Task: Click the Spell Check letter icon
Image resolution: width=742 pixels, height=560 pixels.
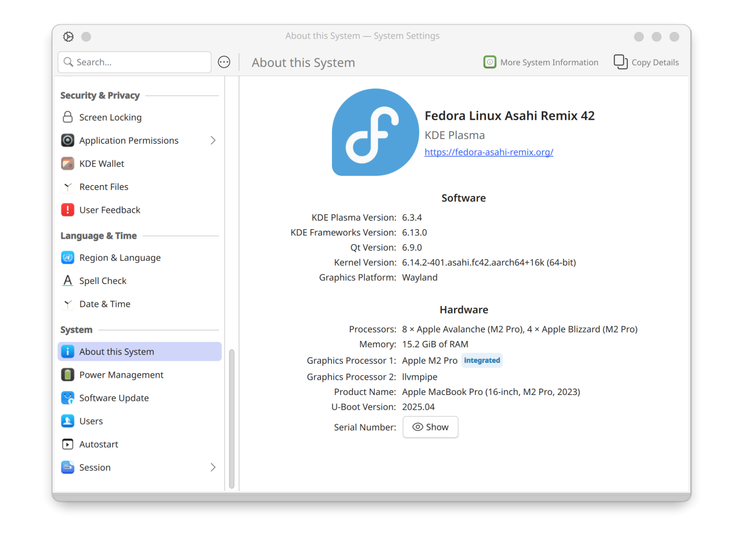Action: [x=68, y=281]
